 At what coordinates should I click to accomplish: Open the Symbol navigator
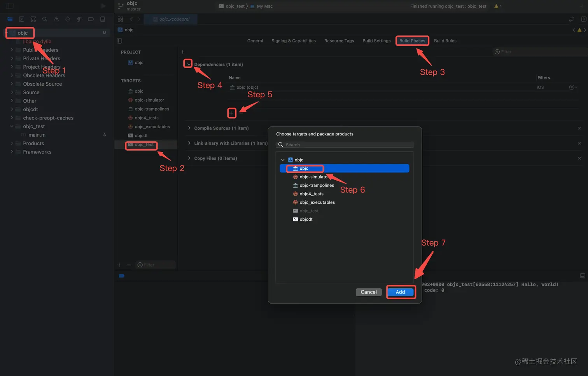[33, 19]
